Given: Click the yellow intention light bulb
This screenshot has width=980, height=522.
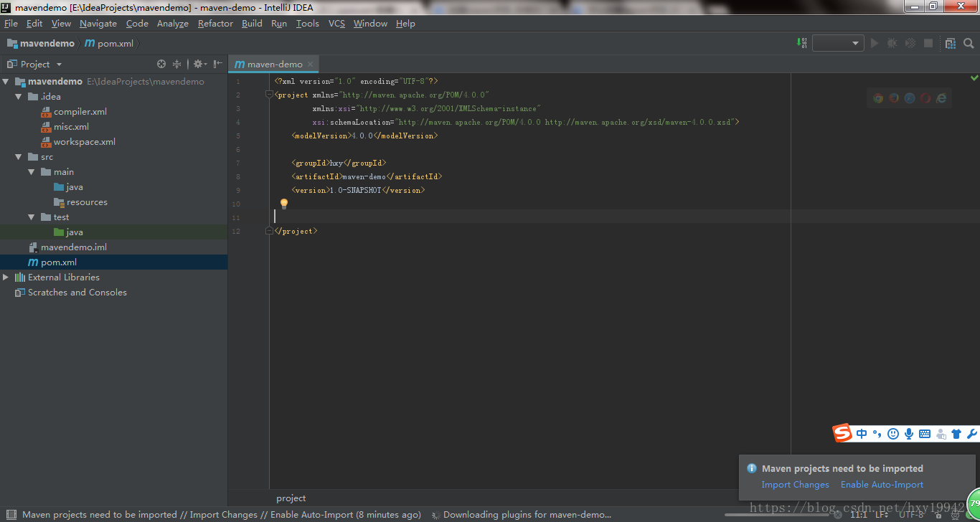Looking at the screenshot, I should pos(284,204).
